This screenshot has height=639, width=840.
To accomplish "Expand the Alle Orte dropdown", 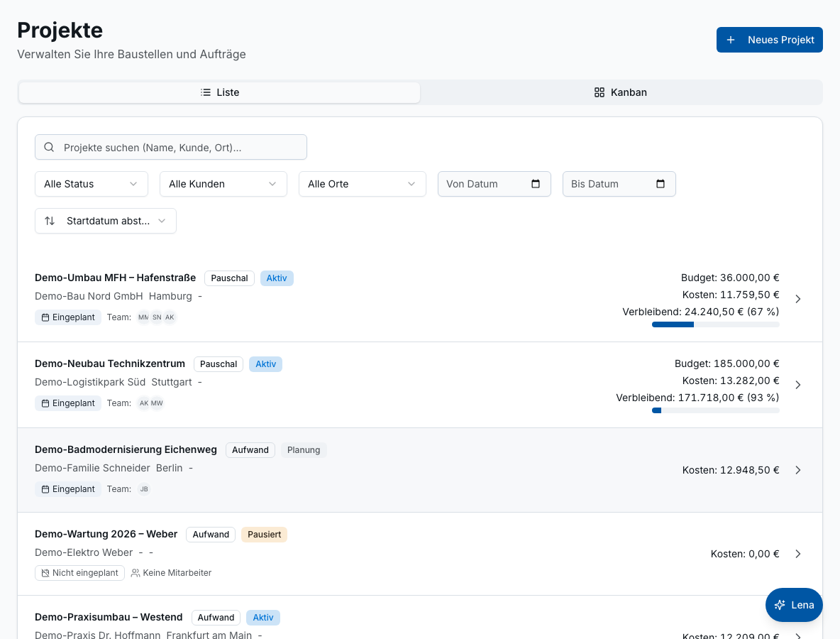I will pyautogui.click(x=362, y=184).
